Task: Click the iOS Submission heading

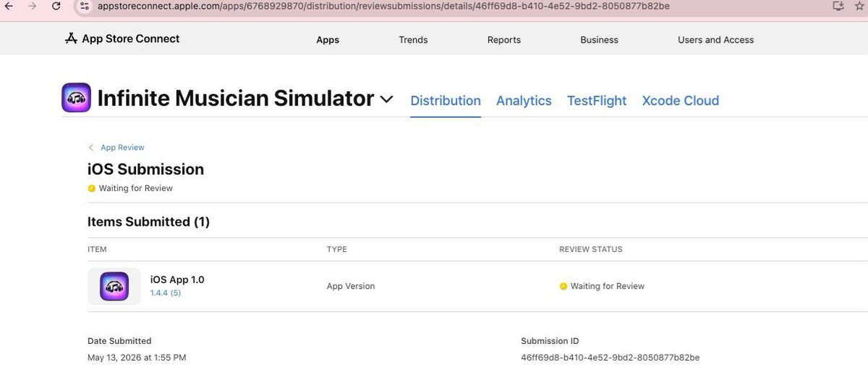Action: [x=145, y=169]
